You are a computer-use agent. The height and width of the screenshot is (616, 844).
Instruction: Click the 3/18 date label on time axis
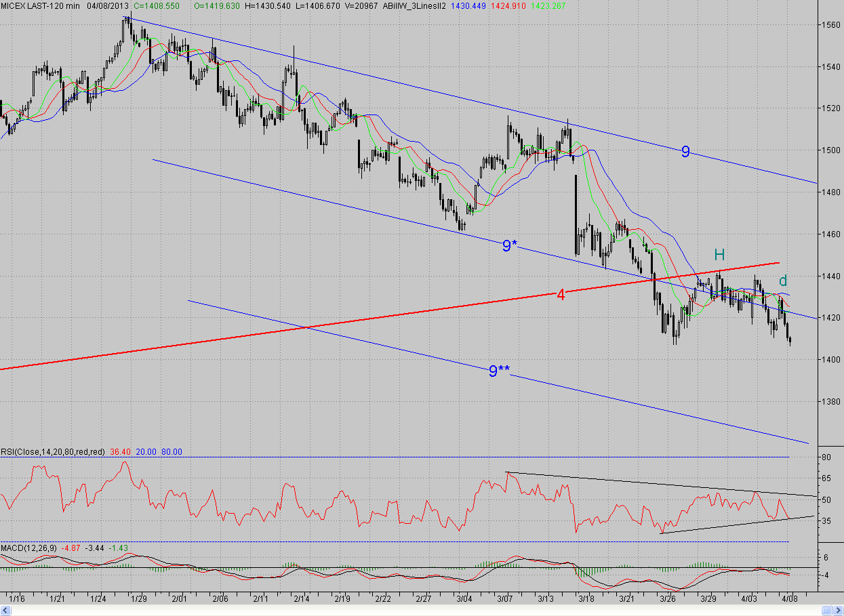(586, 599)
